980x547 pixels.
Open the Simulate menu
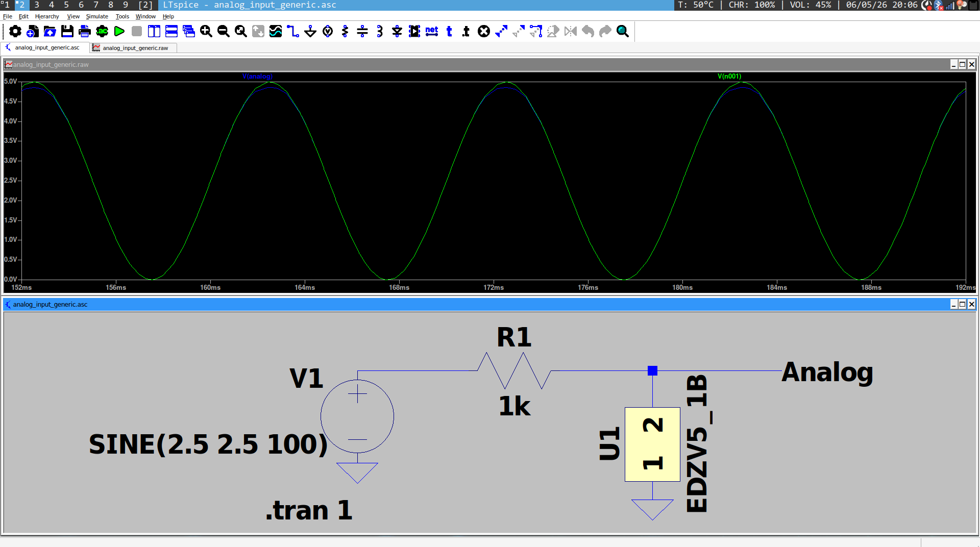click(x=97, y=16)
